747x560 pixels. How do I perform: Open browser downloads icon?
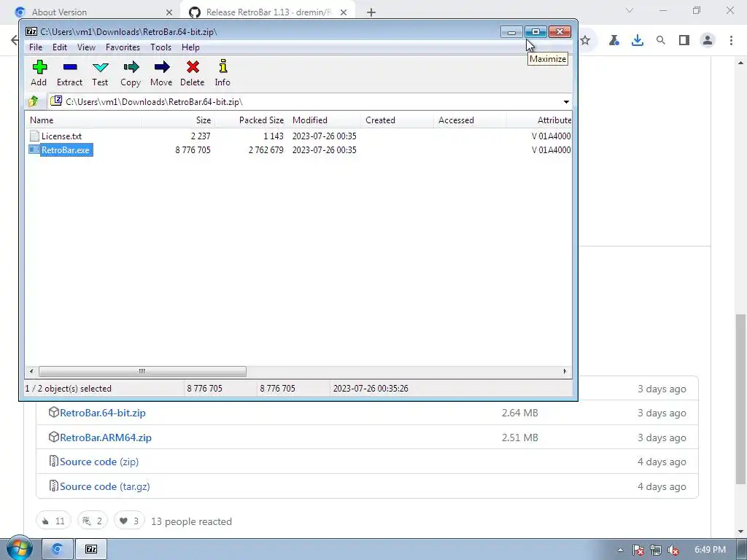click(x=638, y=41)
